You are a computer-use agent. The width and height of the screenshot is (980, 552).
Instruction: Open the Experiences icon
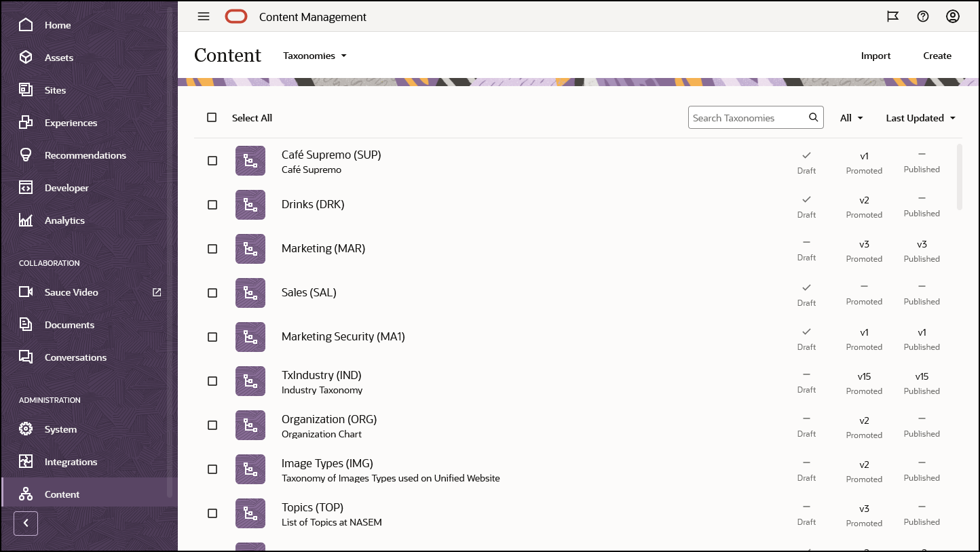click(x=26, y=123)
